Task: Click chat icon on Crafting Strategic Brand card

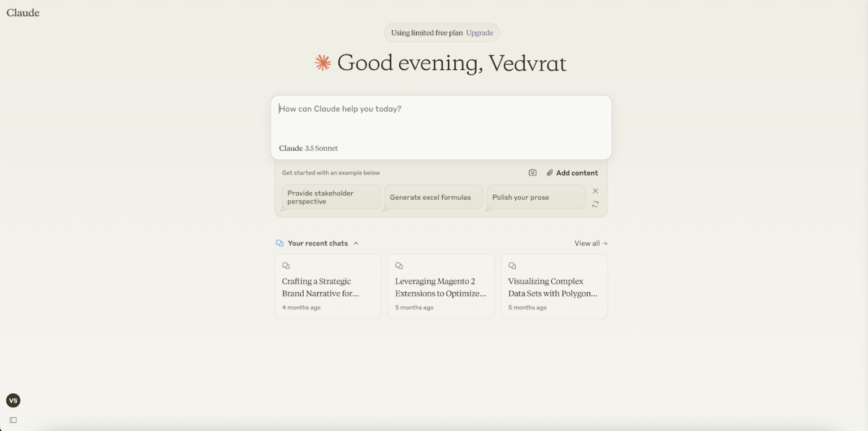Action: point(286,265)
